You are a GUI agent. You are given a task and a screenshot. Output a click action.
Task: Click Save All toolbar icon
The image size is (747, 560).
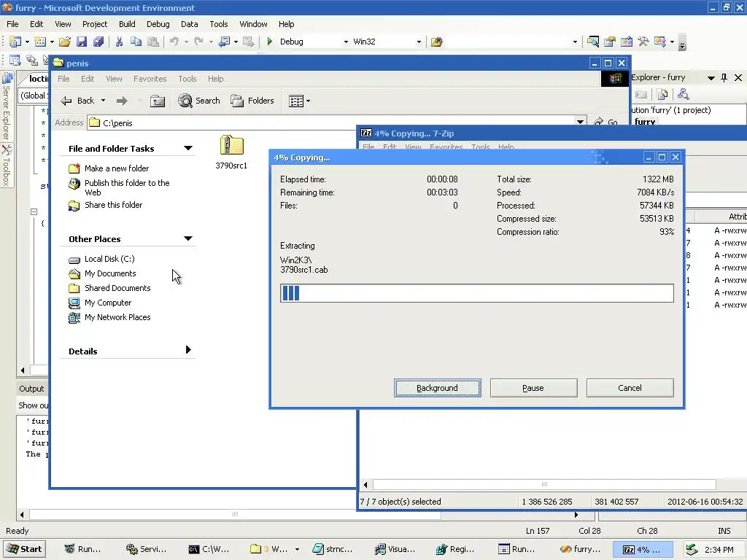[98, 42]
